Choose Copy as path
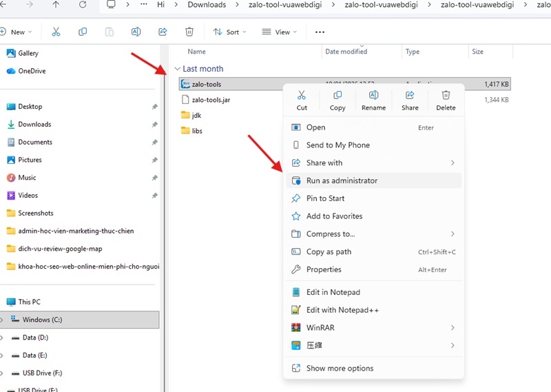551x392 pixels. pyautogui.click(x=373, y=251)
